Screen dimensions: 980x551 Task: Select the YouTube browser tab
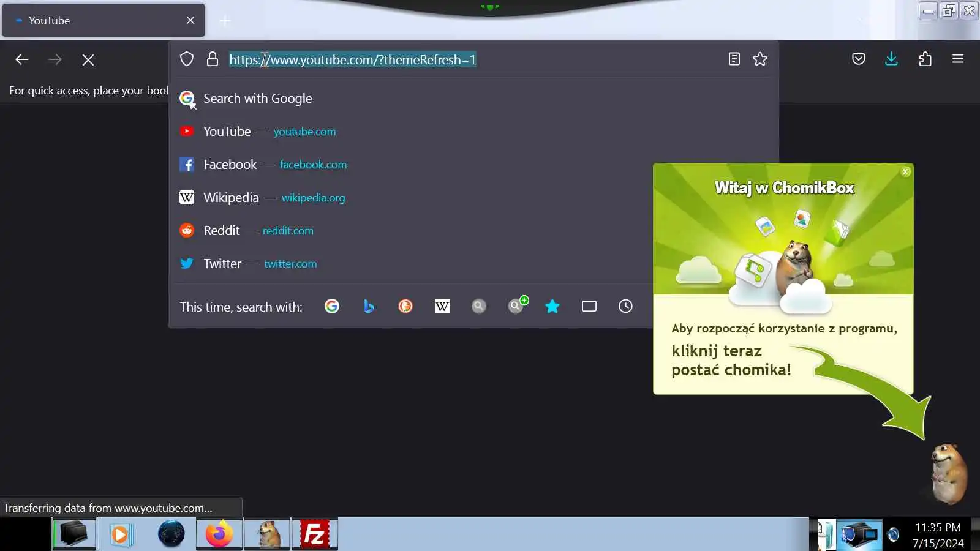coord(104,20)
